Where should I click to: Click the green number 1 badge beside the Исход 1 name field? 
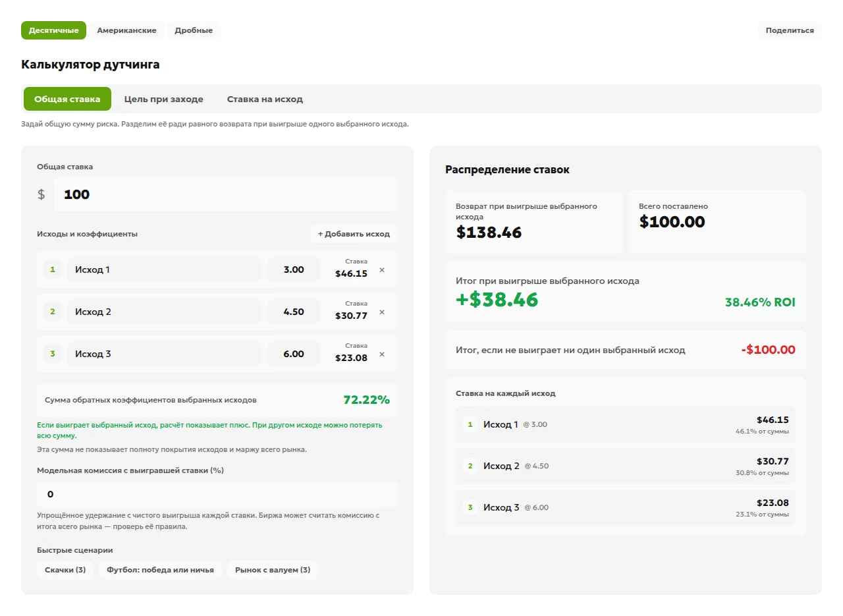point(53,269)
